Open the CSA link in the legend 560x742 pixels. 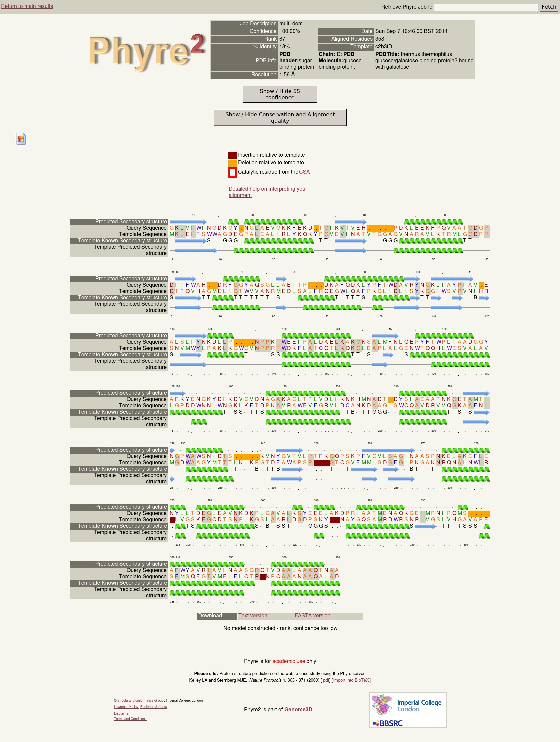click(304, 172)
